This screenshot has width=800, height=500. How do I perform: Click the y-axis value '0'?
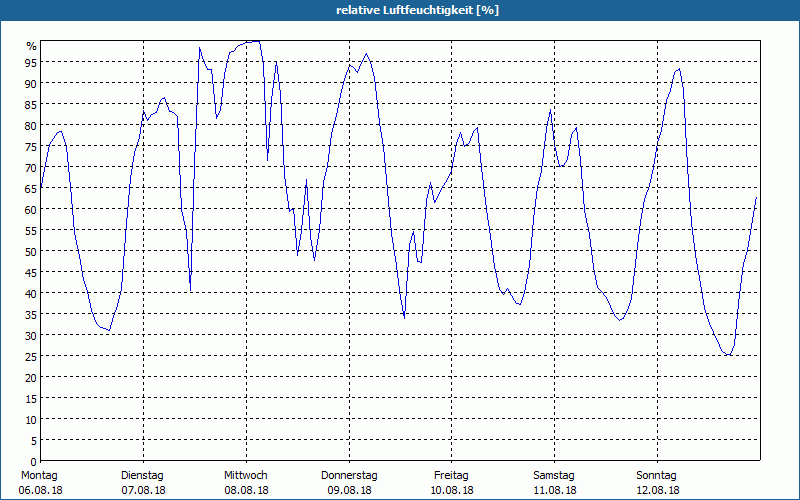(34, 462)
